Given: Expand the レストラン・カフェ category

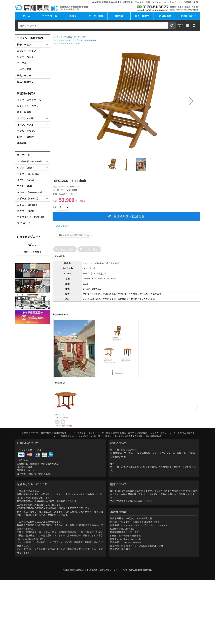Looking at the screenshot, I should click(47, 106).
